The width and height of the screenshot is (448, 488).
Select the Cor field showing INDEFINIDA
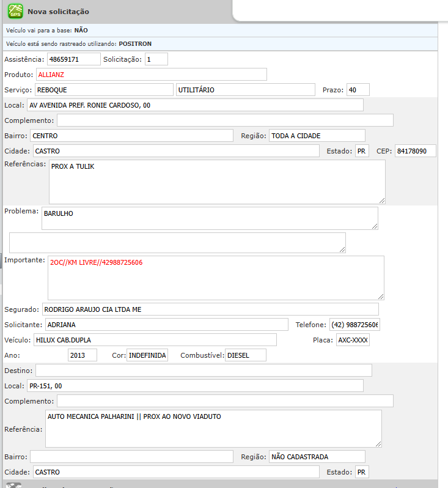click(x=147, y=355)
